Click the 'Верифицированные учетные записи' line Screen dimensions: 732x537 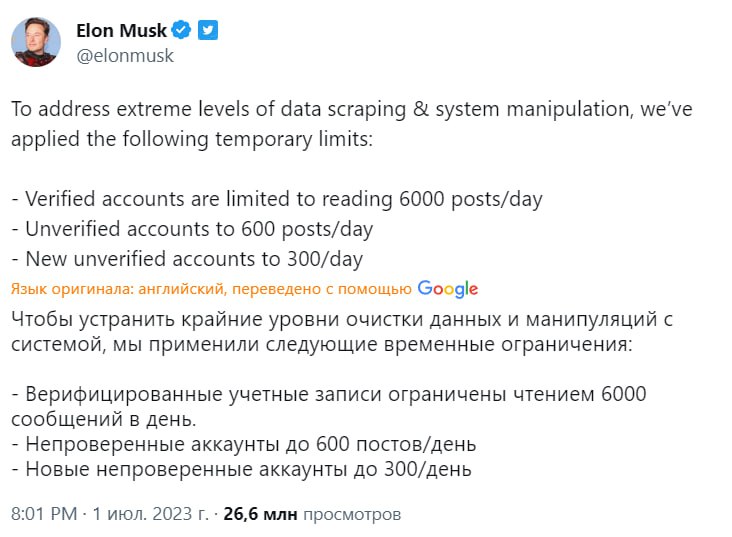point(329,393)
